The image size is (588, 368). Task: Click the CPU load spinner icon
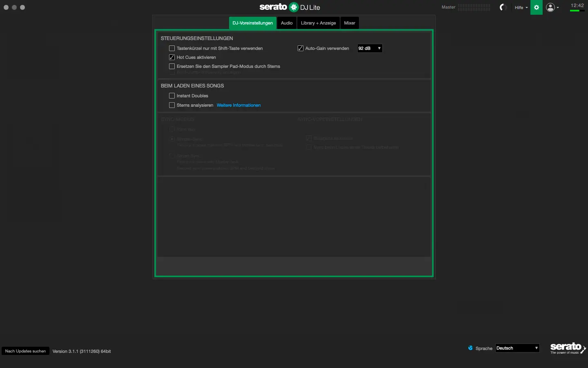(503, 7)
